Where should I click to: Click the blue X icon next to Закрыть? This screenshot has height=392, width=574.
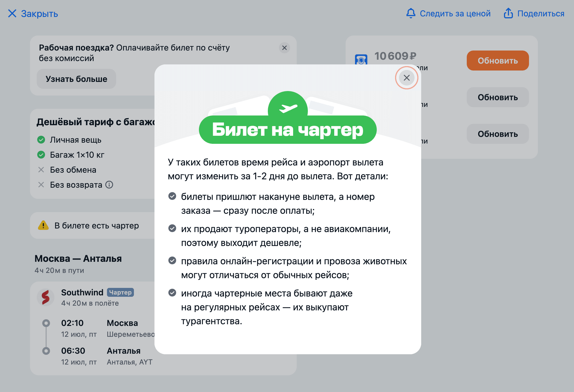[x=12, y=13]
